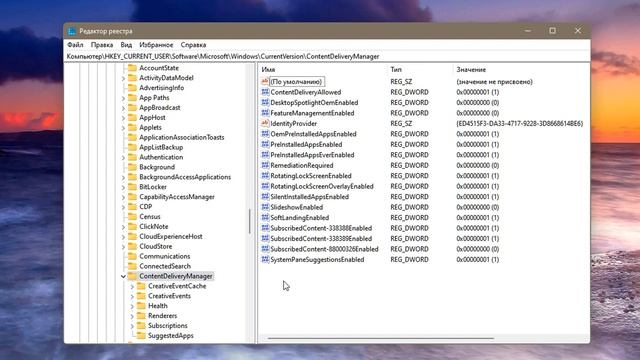The image size is (640, 360).
Task: Expand the App Paths key
Action: (123, 98)
